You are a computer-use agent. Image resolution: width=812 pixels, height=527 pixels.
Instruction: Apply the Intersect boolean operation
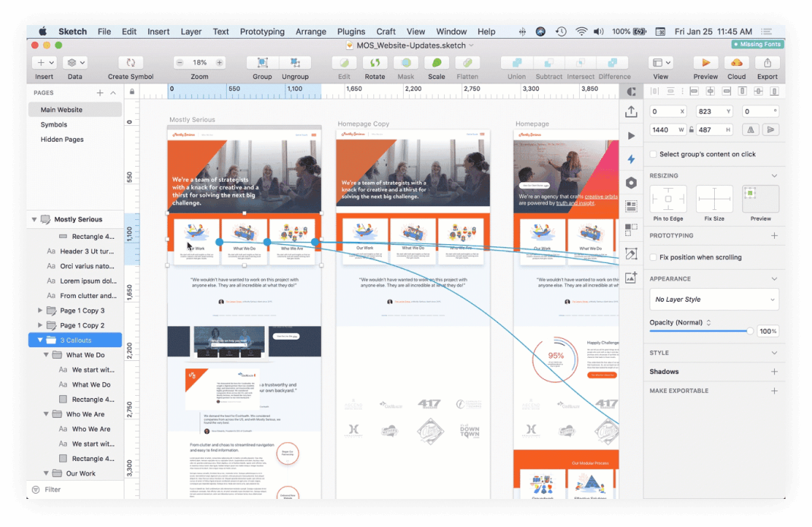click(x=580, y=63)
